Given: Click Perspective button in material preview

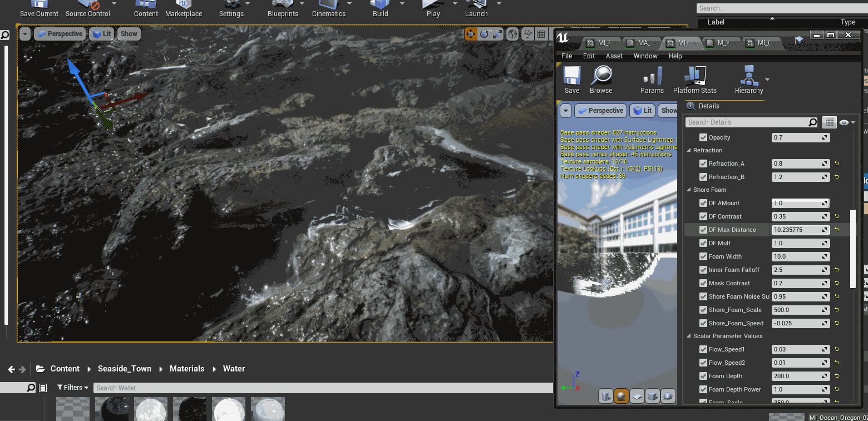Looking at the screenshot, I should (x=600, y=111).
